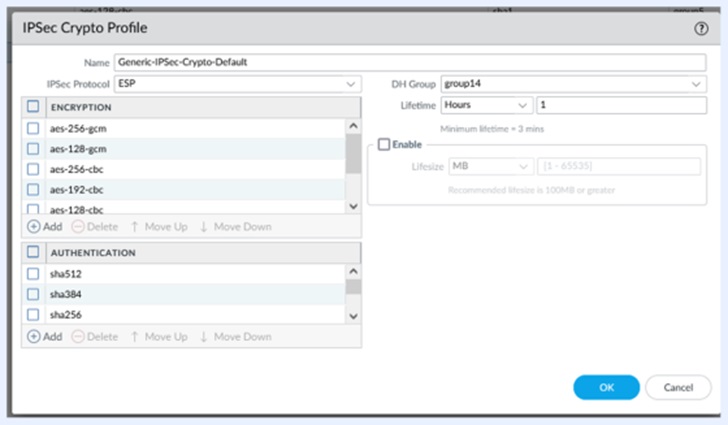The width and height of the screenshot is (728, 425).
Task: Select the aes-256-cbc encryption row
Action: coord(190,168)
